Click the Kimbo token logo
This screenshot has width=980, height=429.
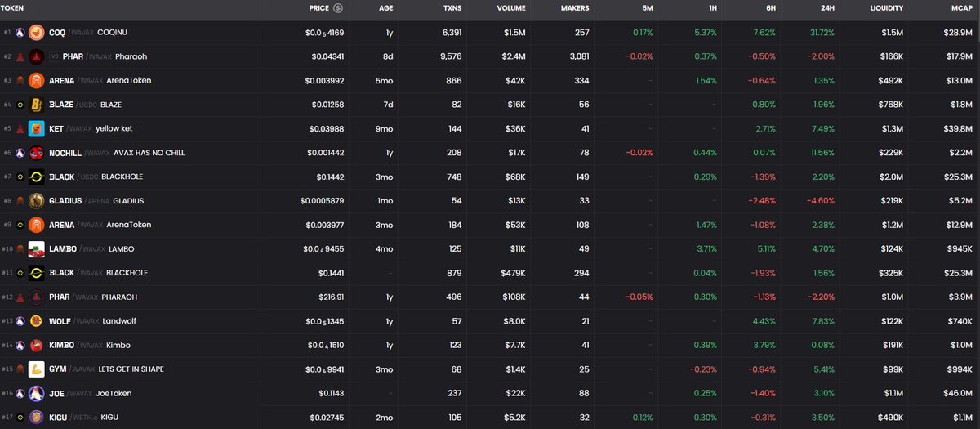[x=37, y=346]
